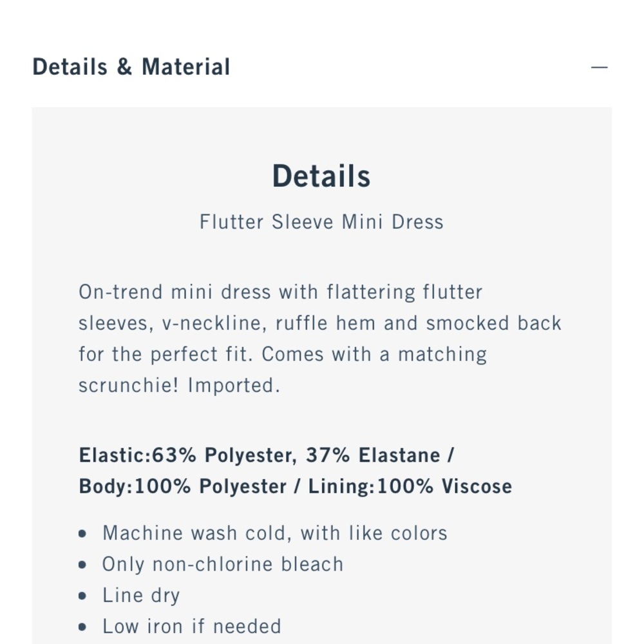Click the minus icon next to Details & Material

click(x=598, y=66)
